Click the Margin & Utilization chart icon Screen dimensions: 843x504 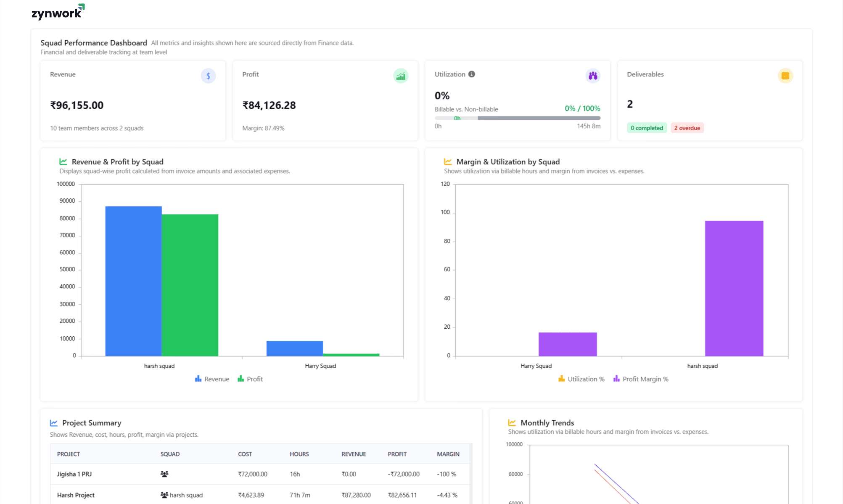448,162
